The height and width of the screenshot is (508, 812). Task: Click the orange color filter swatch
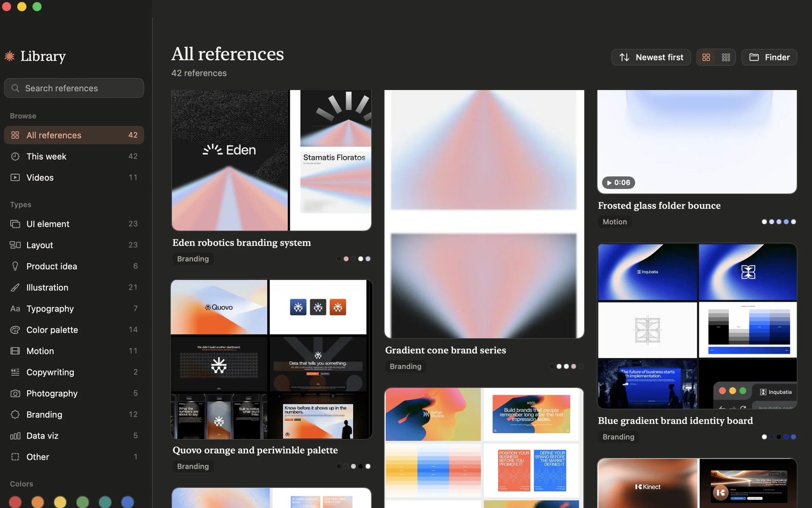click(x=38, y=502)
